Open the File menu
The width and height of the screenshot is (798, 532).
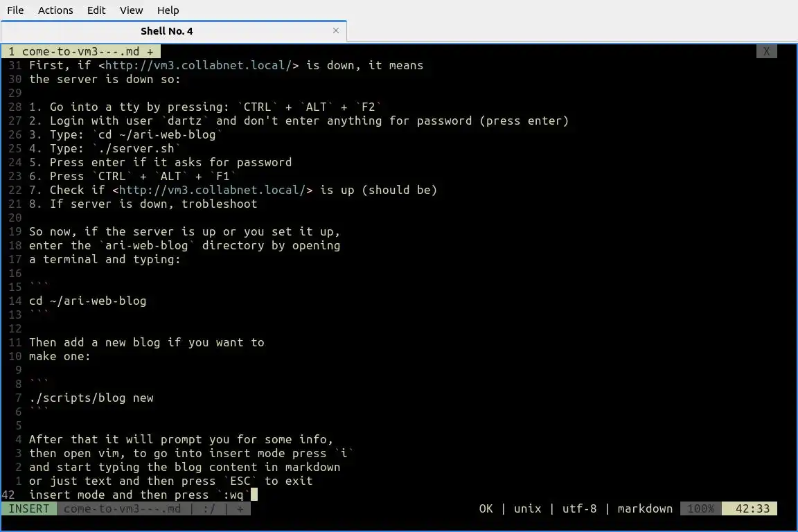(x=15, y=10)
